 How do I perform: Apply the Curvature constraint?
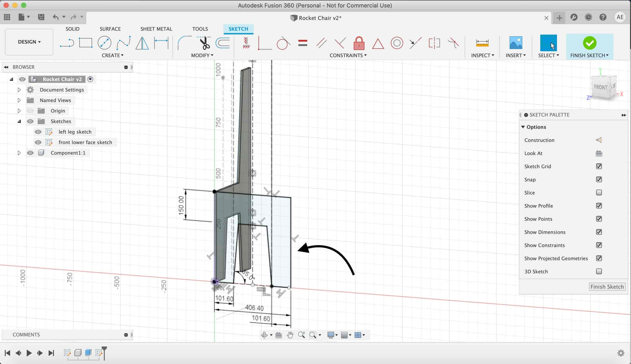click(453, 43)
